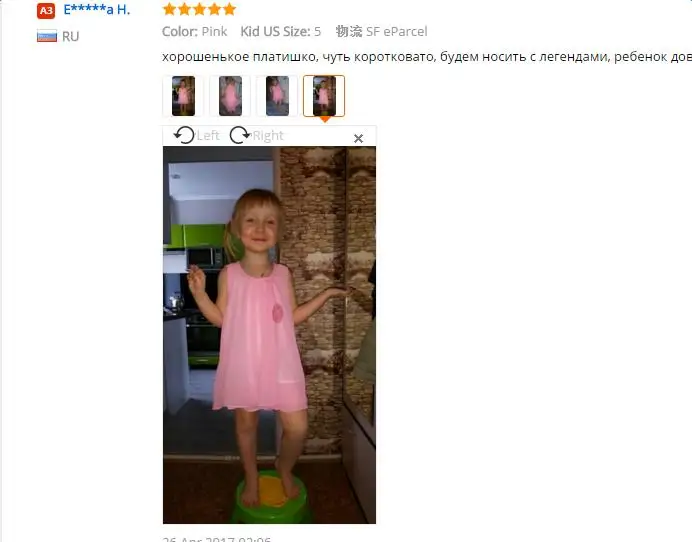This screenshot has height=542, width=692.
Task: Select the second review photo thumbnail
Action: pyautogui.click(x=230, y=96)
